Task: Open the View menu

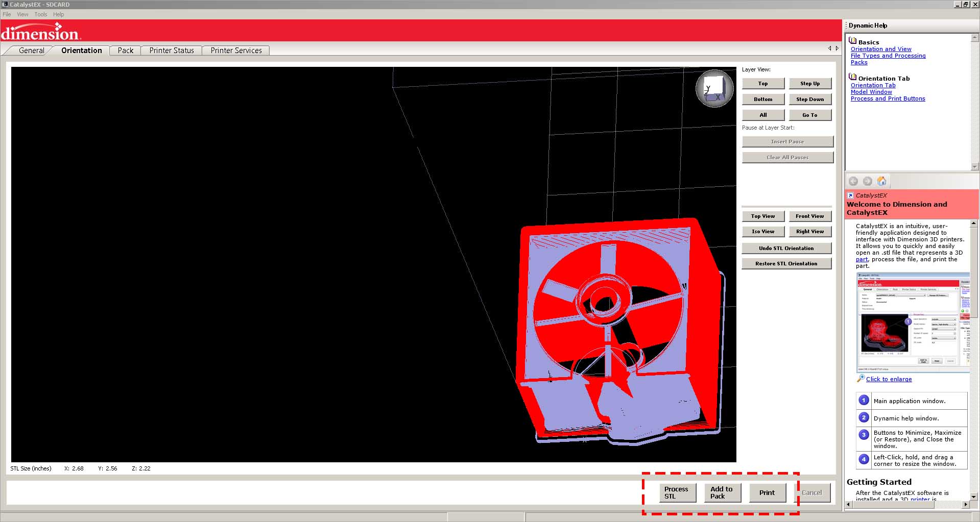Action: 22,14
